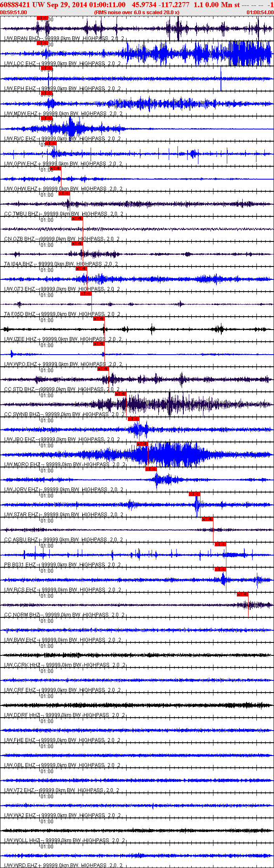Click the coordinates 45.9734 -117.2277
This screenshot has width=274, height=868.
click(x=161, y=5)
